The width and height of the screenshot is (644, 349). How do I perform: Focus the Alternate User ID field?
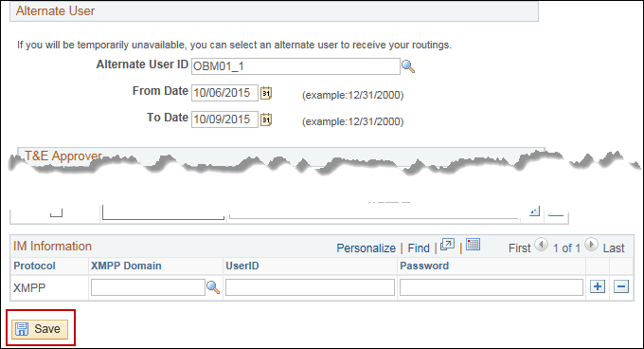(x=295, y=66)
